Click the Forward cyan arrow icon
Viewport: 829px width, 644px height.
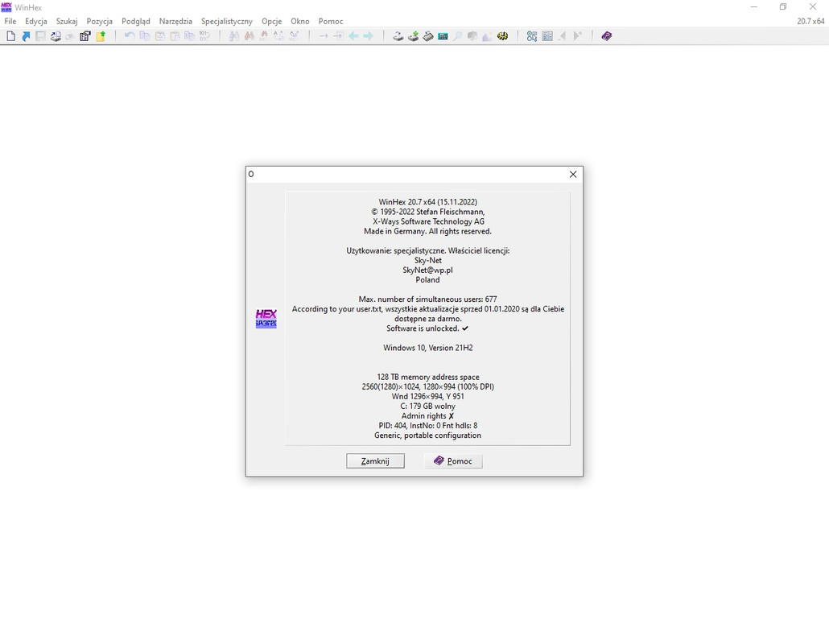click(x=368, y=36)
